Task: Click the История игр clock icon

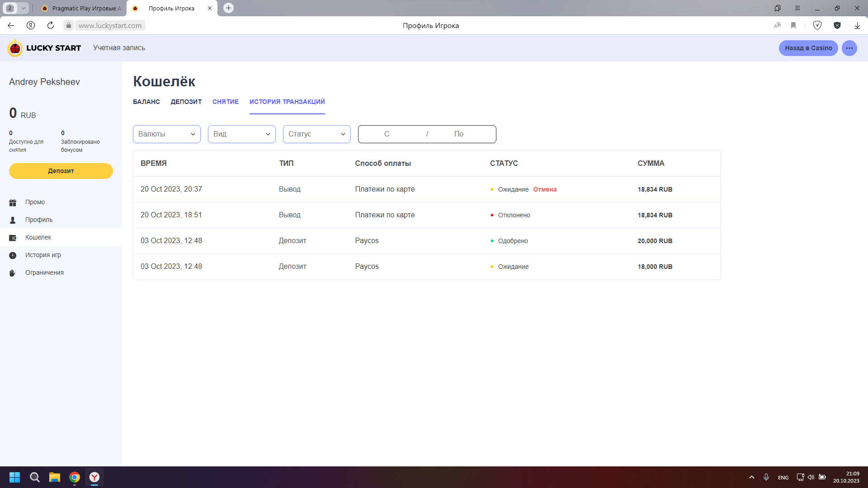Action: [13, 255]
